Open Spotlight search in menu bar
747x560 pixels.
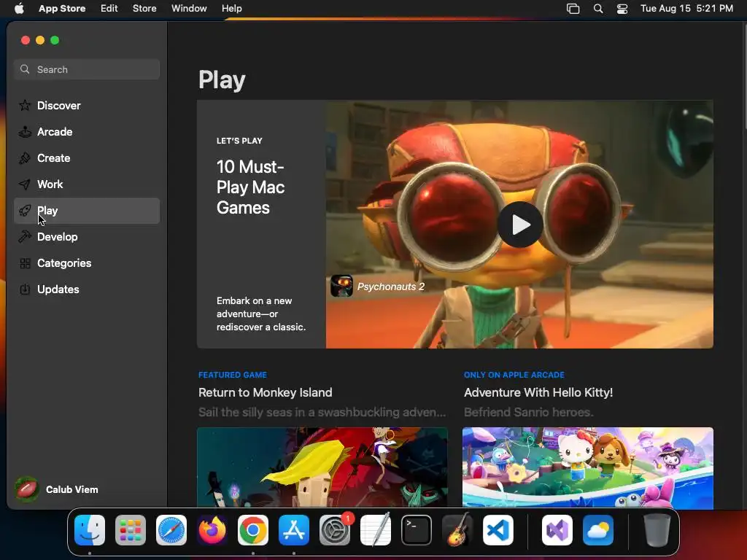point(598,9)
